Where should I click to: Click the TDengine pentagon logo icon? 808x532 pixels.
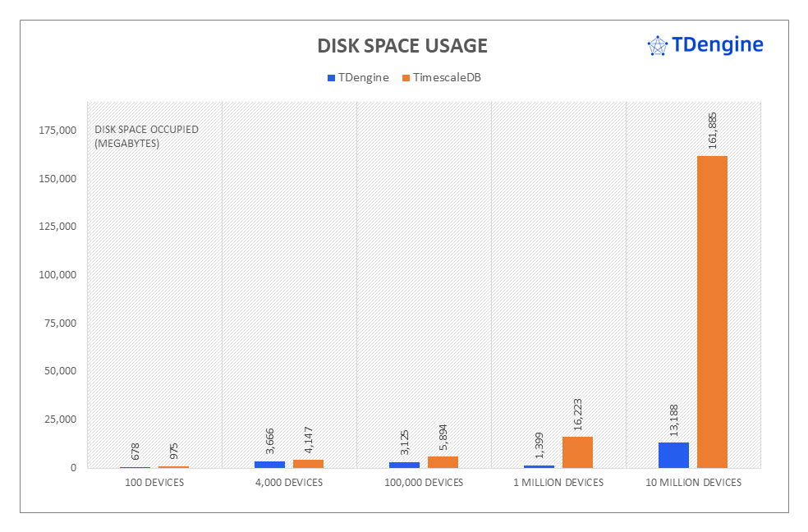click(657, 45)
